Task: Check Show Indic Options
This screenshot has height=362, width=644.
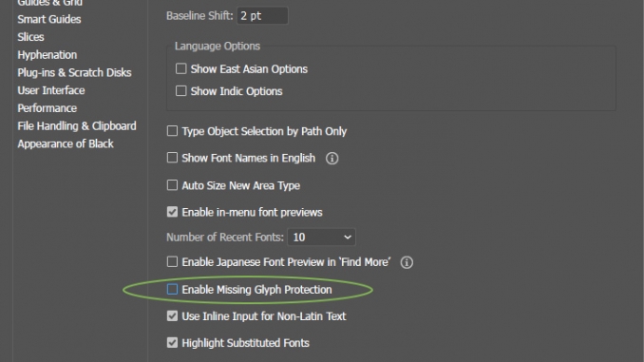Action: tap(180, 91)
